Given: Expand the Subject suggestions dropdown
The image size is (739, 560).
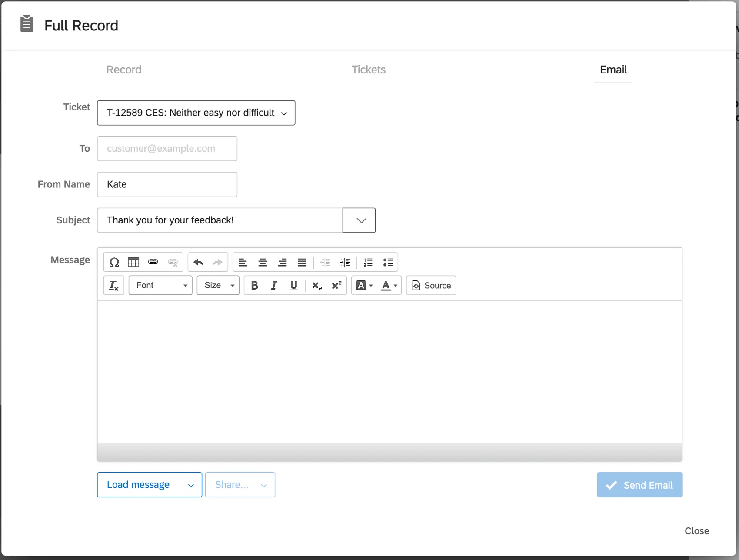Looking at the screenshot, I should [x=359, y=220].
